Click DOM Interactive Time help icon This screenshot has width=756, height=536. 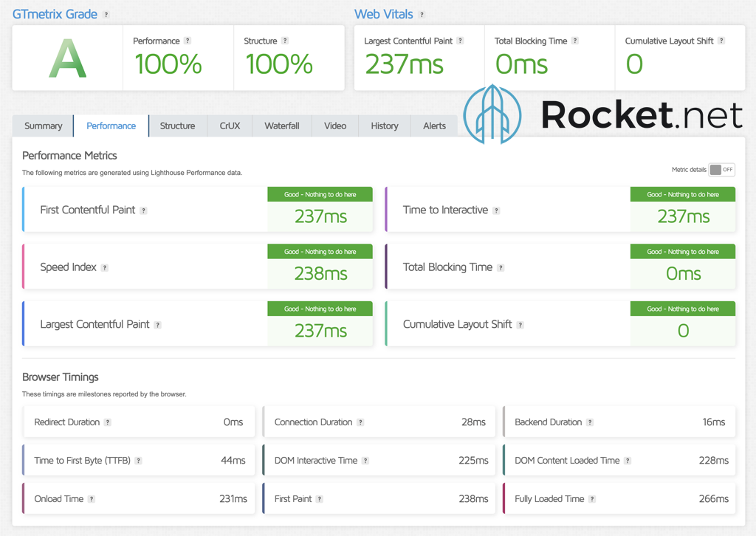[365, 461]
